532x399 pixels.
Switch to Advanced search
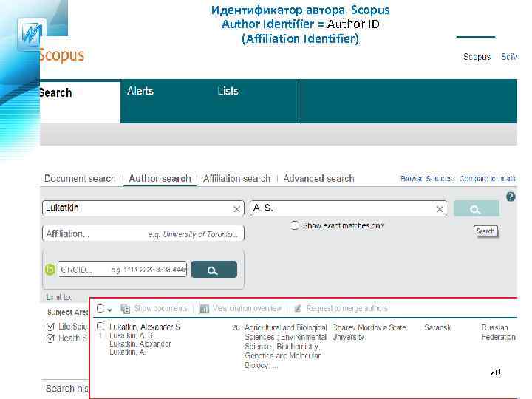[x=318, y=179]
